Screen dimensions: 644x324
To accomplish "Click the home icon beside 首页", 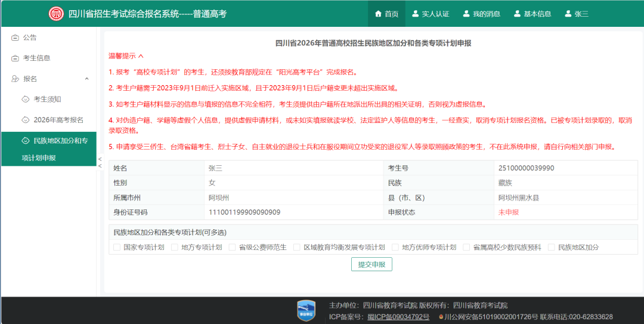I will 377,14.
